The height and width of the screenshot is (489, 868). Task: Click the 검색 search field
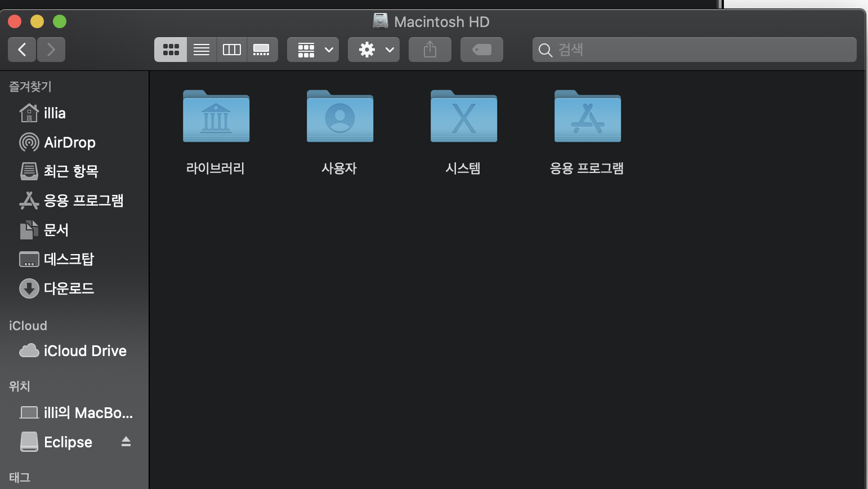695,50
